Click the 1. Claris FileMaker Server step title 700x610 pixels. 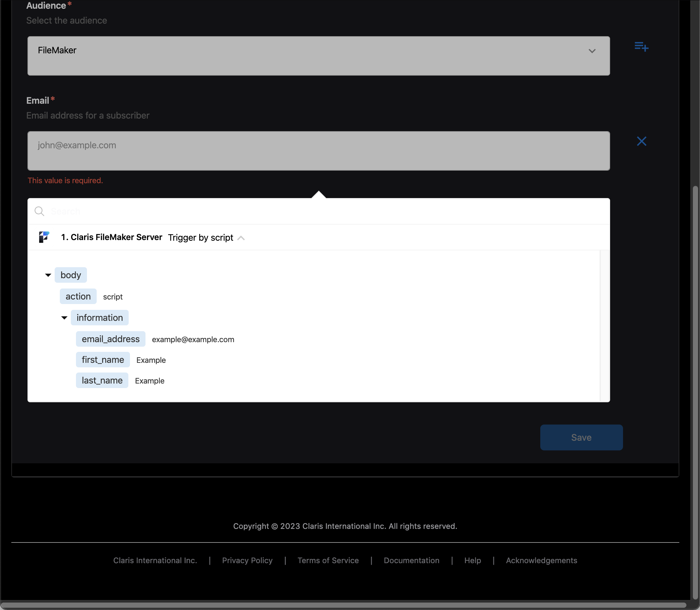click(112, 237)
